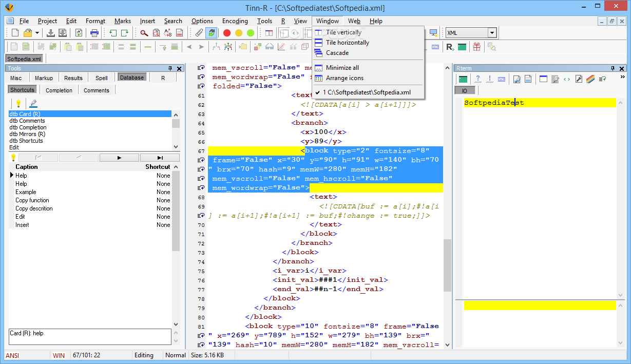Open the Encoding menu
631x364 pixels.
coord(235,21)
